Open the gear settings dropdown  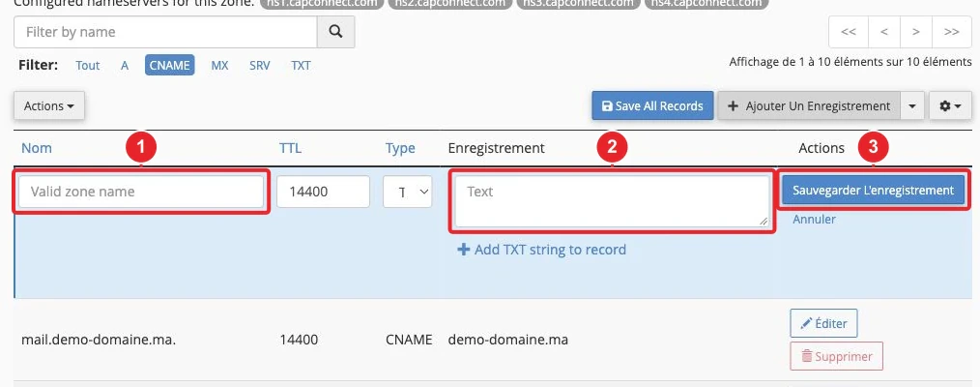pyautogui.click(x=950, y=106)
